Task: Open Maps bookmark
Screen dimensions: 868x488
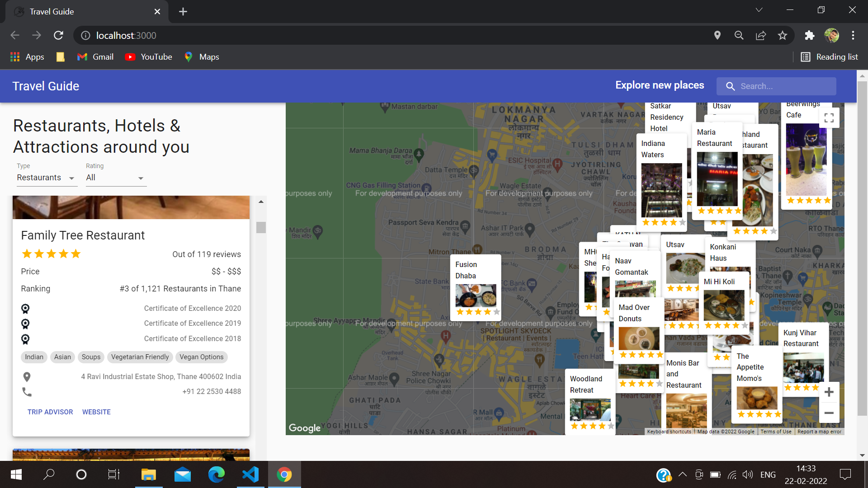Action: (202, 57)
